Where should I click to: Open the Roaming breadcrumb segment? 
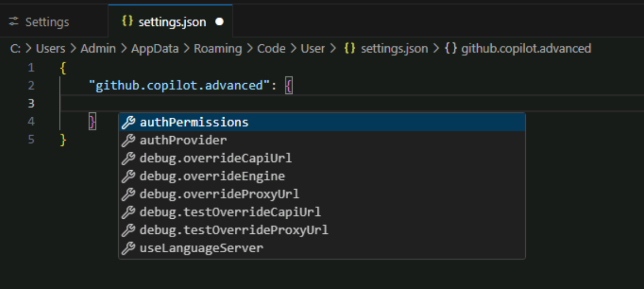(x=218, y=49)
